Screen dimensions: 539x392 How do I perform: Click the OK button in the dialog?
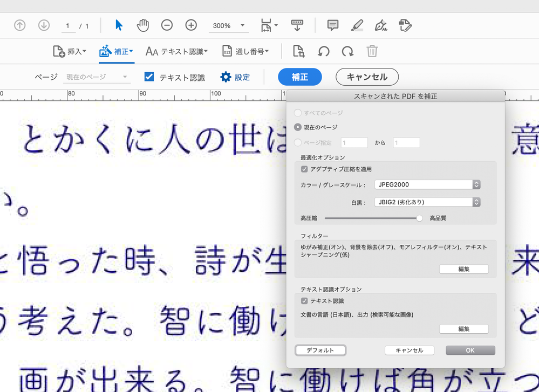470,350
